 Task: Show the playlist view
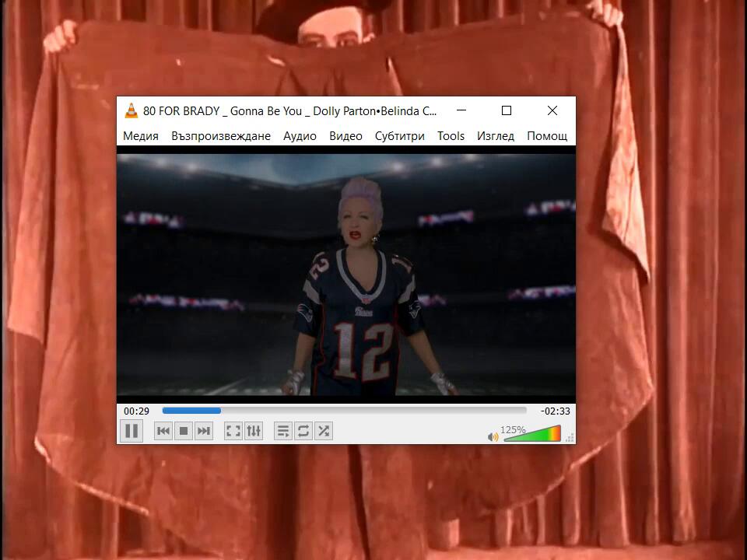[x=283, y=431]
